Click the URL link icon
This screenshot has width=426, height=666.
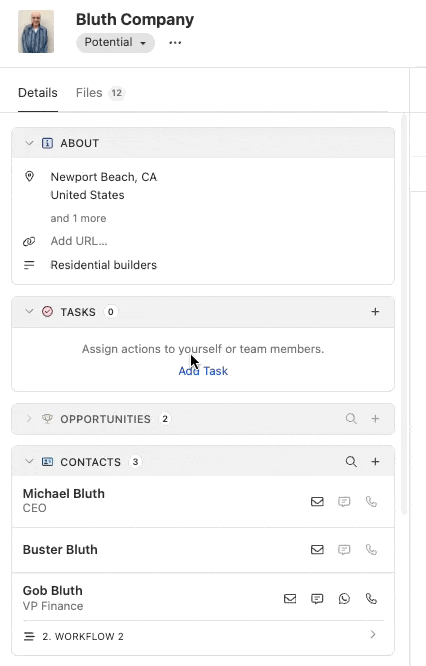(x=29, y=241)
